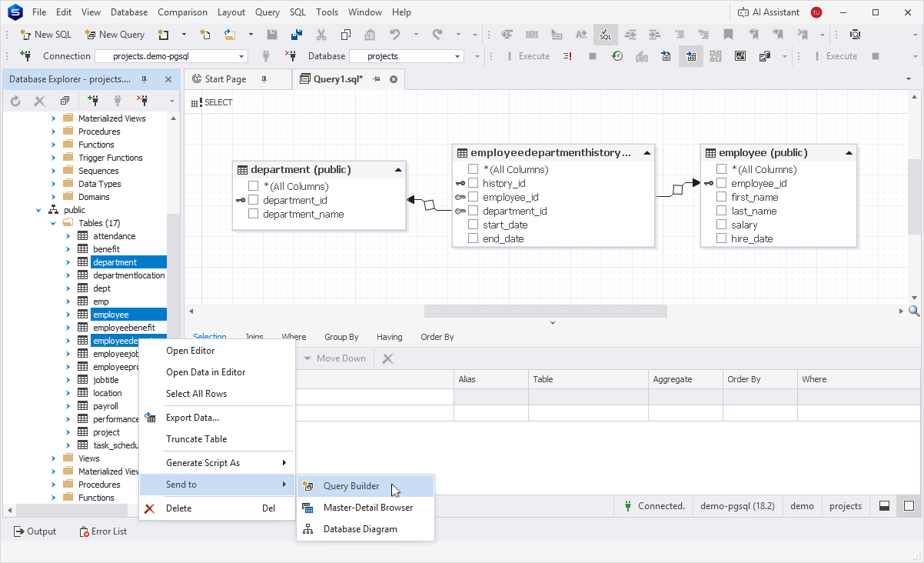
Task: Collapse the employee (public) table box
Action: (x=849, y=153)
